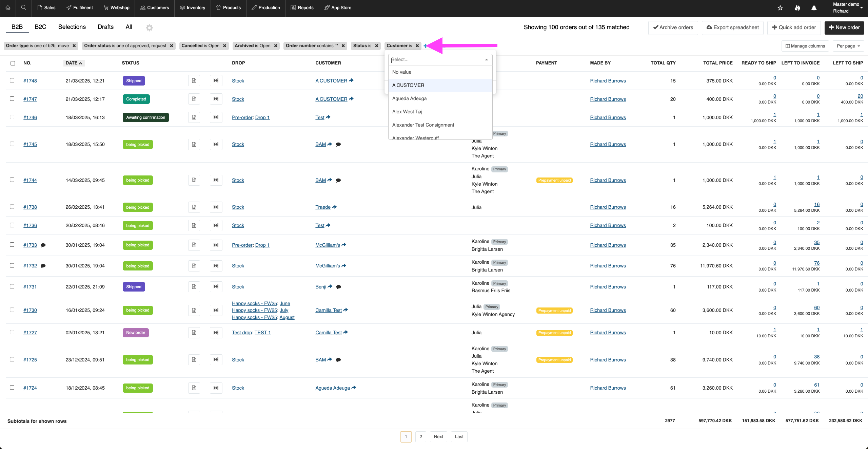Check the box for order #1738
This screenshot has height=449, width=868.
(x=12, y=207)
